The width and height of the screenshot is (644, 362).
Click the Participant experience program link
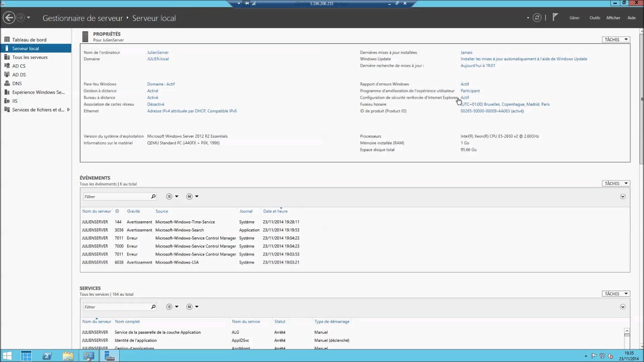pos(470,91)
